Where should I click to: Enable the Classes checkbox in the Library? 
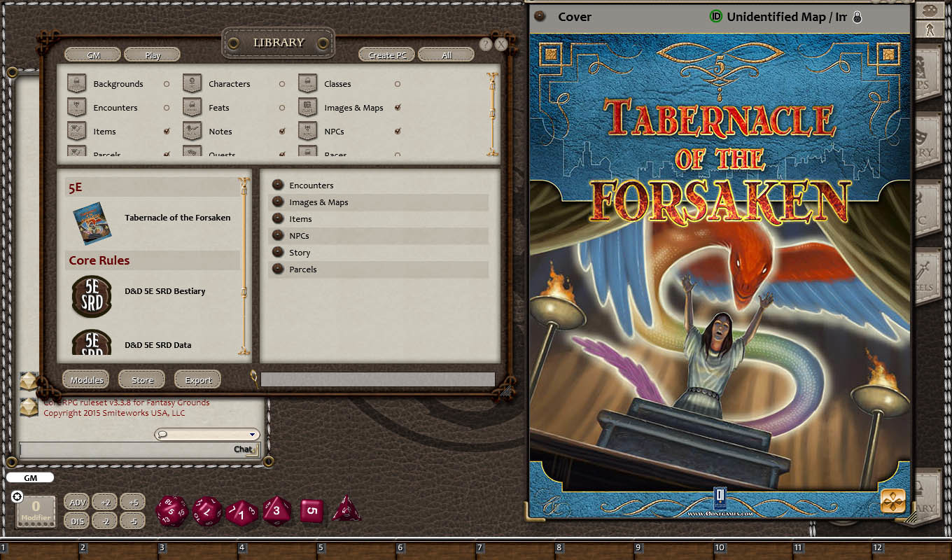click(397, 83)
